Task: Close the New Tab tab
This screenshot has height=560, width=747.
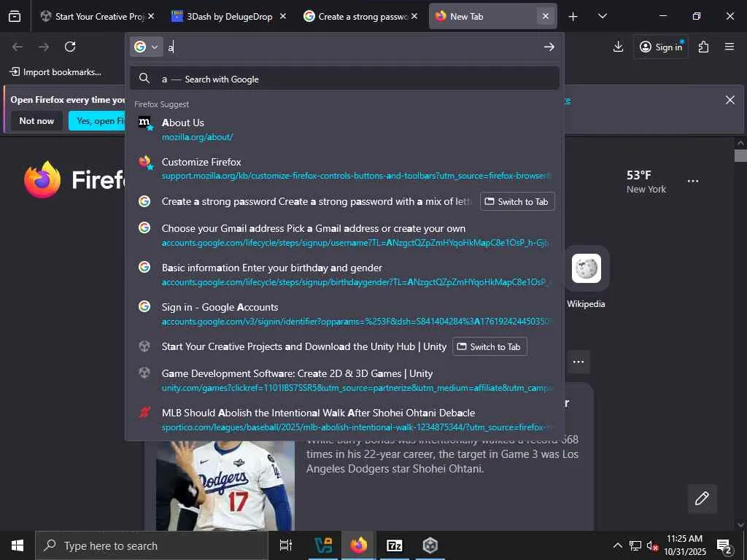Action: click(546, 16)
